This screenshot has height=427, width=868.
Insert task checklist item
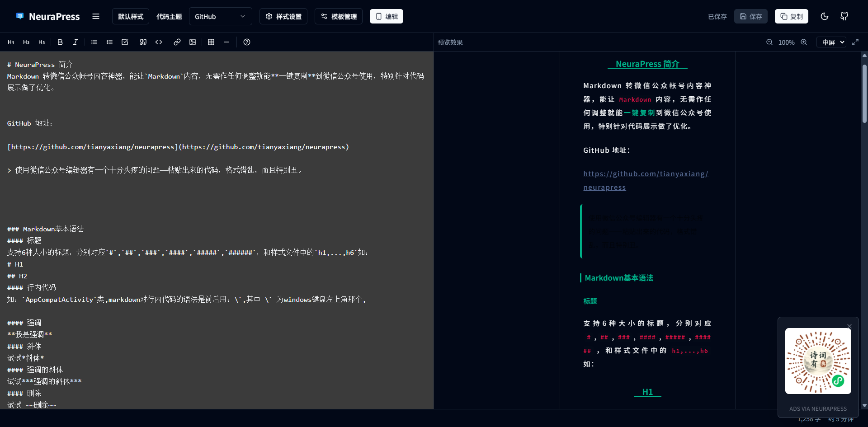coord(125,42)
